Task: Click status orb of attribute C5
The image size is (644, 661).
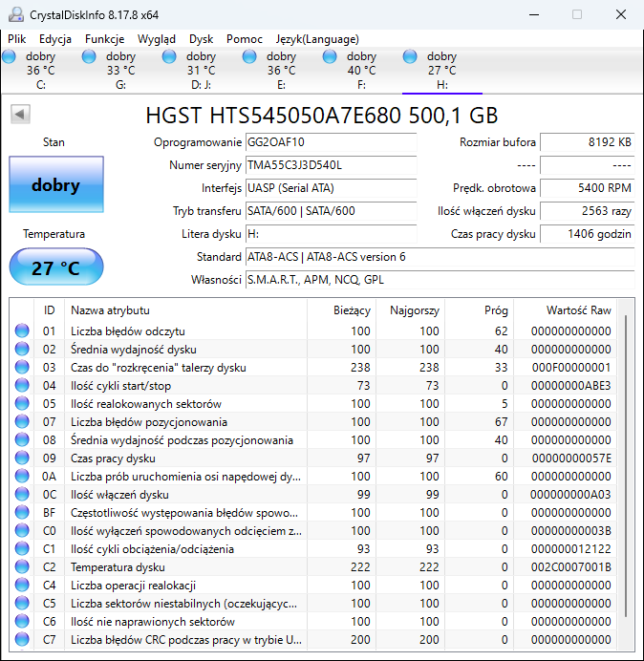Action: point(22,603)
